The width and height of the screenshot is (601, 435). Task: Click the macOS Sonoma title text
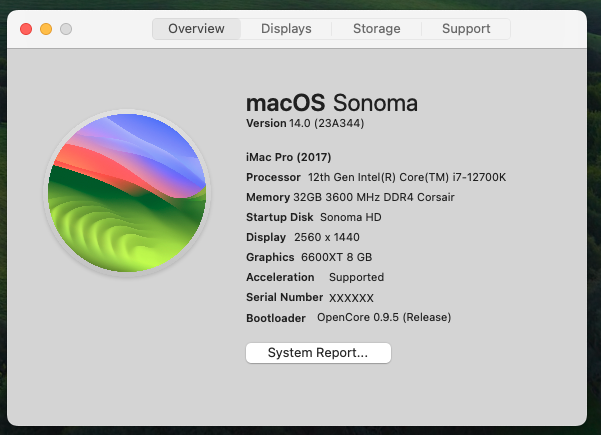pos(332,103)
